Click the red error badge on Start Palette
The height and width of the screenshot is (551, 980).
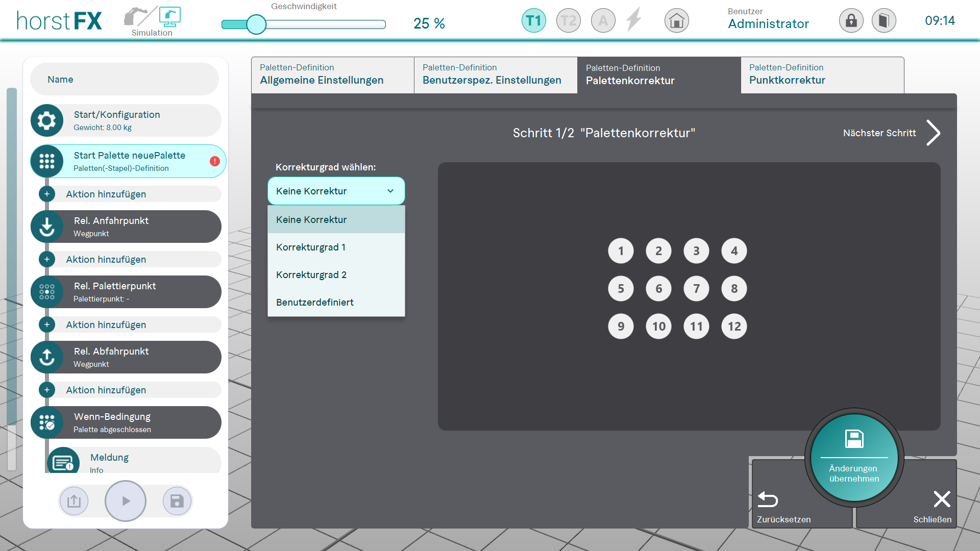215,161
